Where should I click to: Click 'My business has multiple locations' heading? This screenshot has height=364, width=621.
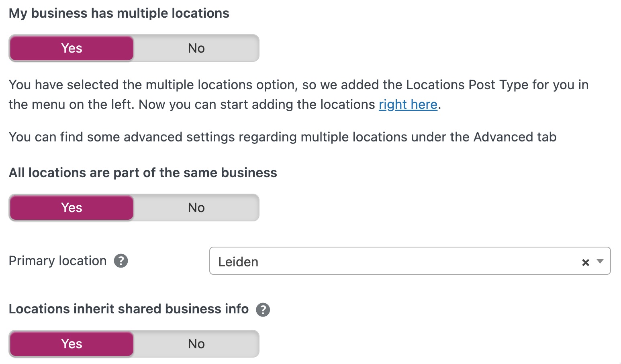[119, 13]
